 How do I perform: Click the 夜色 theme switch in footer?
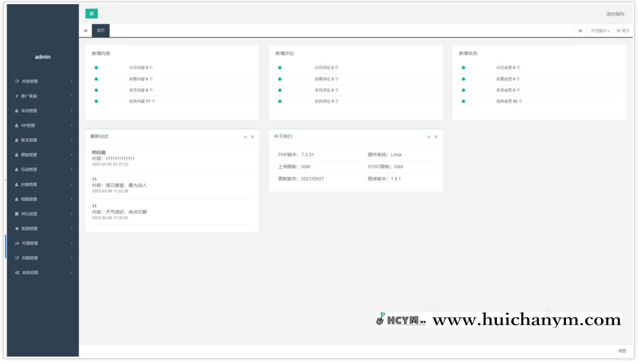622,351
